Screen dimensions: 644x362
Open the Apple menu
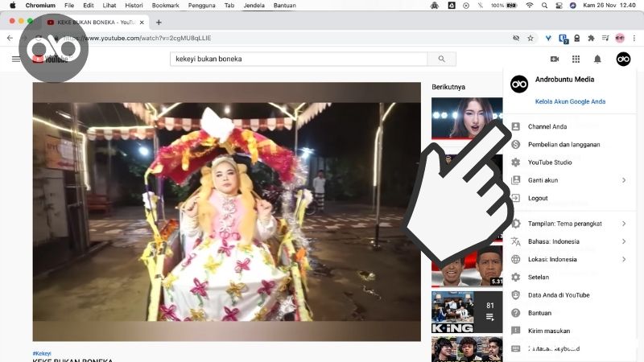[x=13, y=6]
